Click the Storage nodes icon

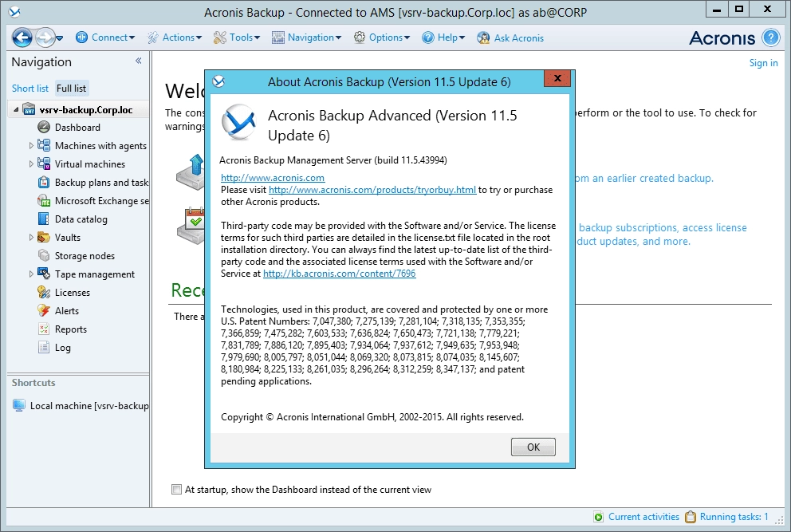pyautogui.click(x=44, y=256)
